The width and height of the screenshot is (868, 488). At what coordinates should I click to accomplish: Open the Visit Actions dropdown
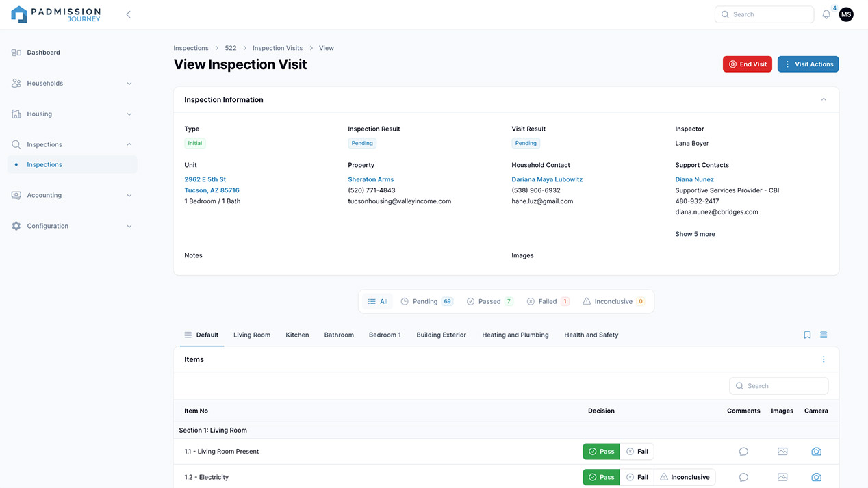[808, 64]
